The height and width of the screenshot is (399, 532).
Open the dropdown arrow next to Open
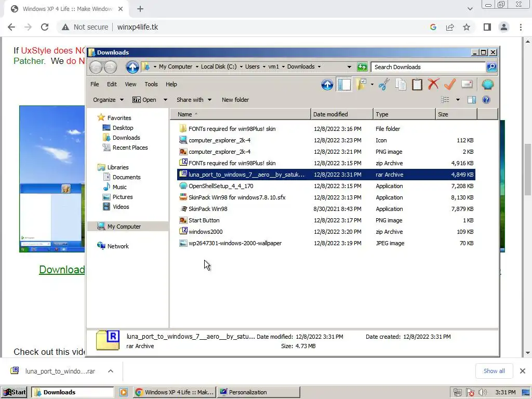pos(165,100)
